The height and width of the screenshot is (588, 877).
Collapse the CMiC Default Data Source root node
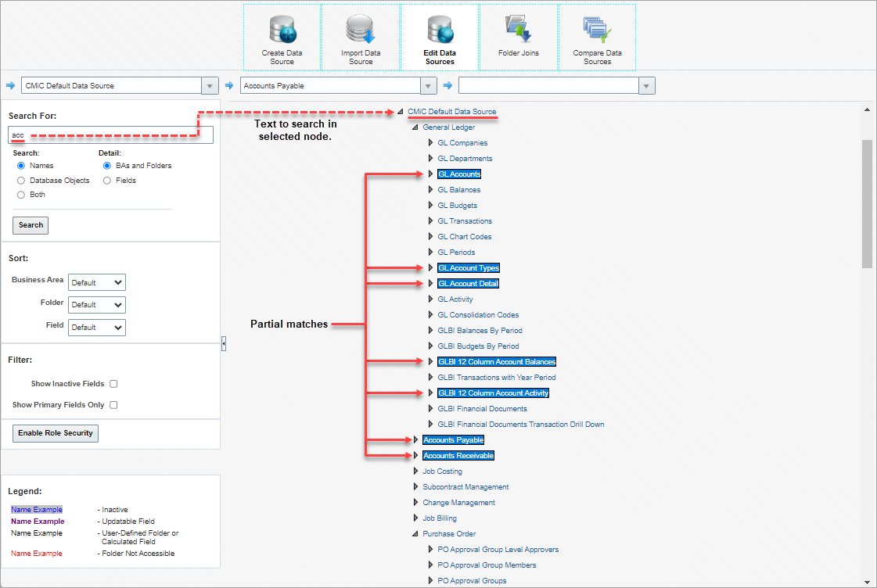[401, 112]
